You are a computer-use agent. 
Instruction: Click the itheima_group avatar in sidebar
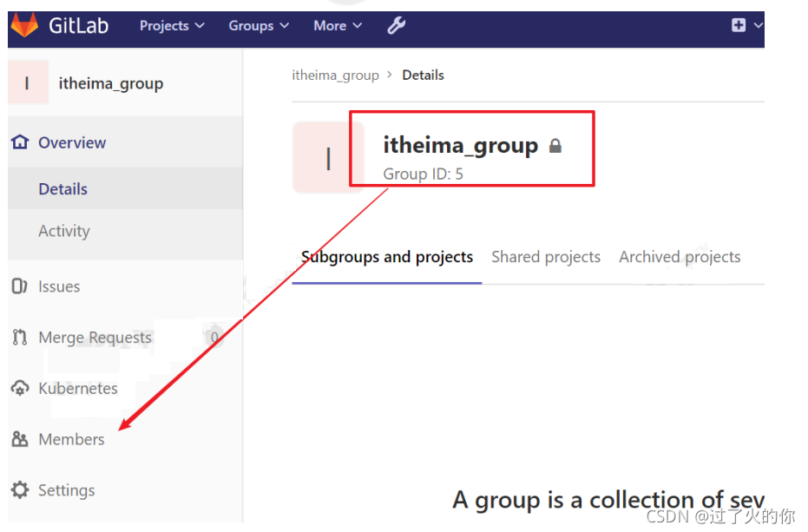28,82
